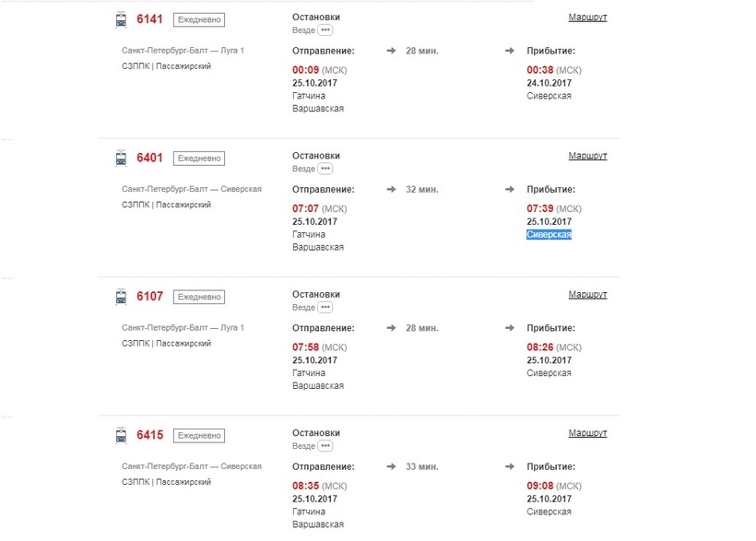756x541 pixels.
Task: Open the Маршрут link for train 6401
Action: pyautogui.click(x=587, y=156)
